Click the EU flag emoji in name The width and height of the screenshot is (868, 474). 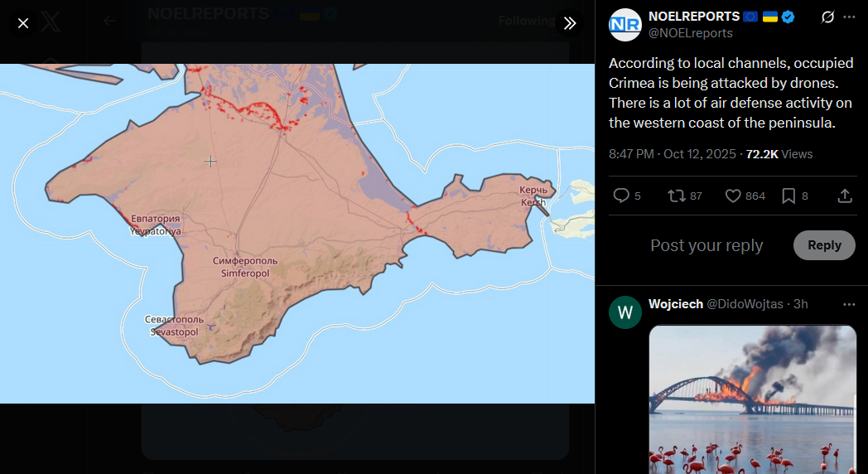(750, 17)
